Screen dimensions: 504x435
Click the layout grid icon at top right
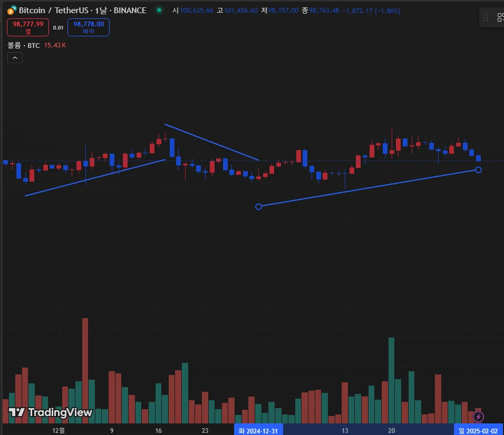click(500, 17)
